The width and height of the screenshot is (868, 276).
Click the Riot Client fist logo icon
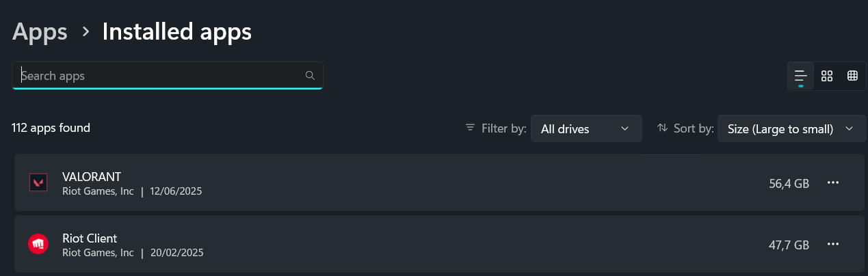click(37, 245)
